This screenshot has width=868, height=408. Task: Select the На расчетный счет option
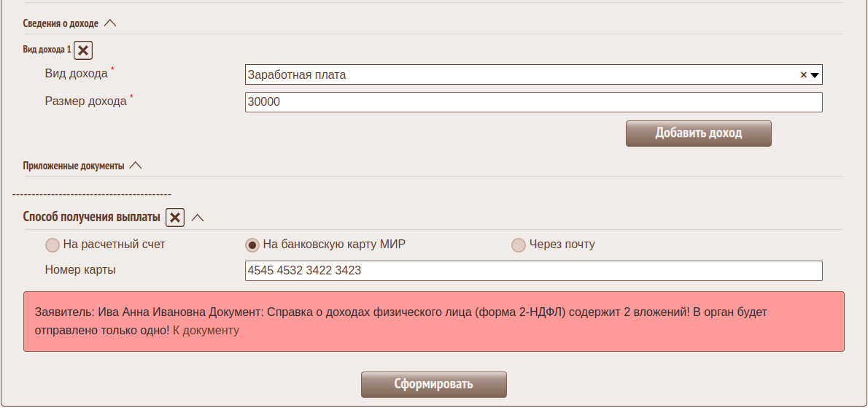pos(52,245)
